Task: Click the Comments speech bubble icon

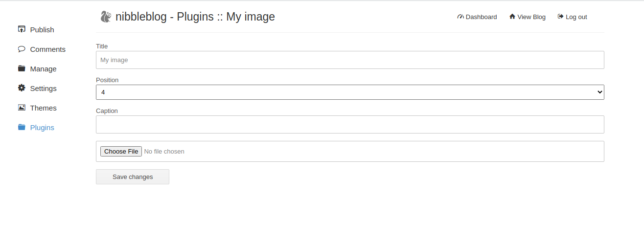Action: (x=22, y=49)
